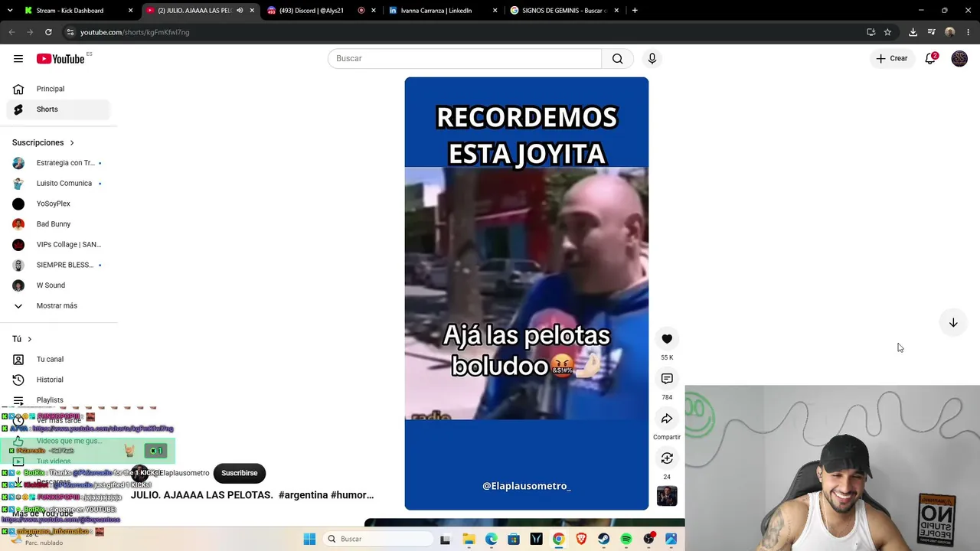This screenshot has width=980, height=551.
Task: Open VIPs Collage channel
Action: 58,245
